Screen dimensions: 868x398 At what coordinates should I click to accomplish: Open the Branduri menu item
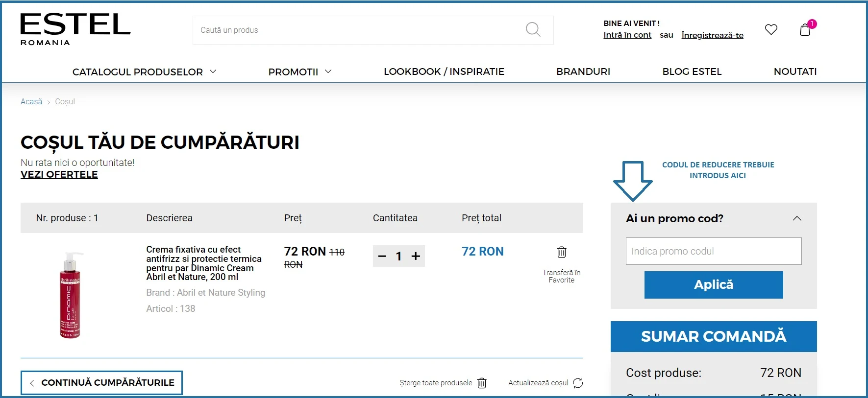click(x=583, y=71)
